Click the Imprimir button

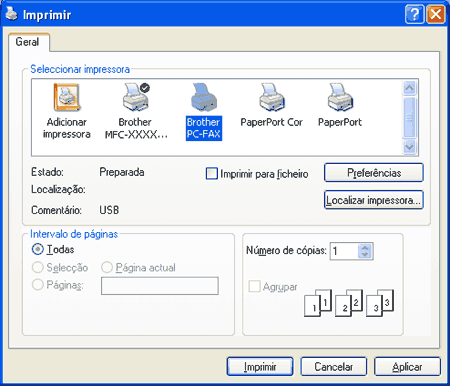click(x=260, y=367)
